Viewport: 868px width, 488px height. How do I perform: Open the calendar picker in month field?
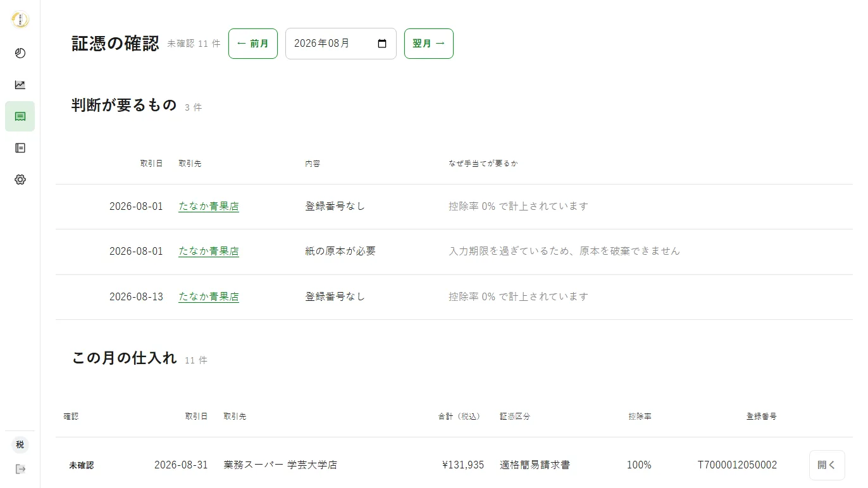point(381,44)
